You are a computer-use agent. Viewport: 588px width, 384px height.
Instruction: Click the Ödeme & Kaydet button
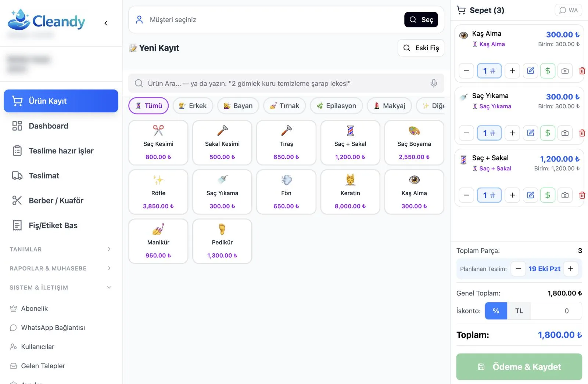click(519, 367)
